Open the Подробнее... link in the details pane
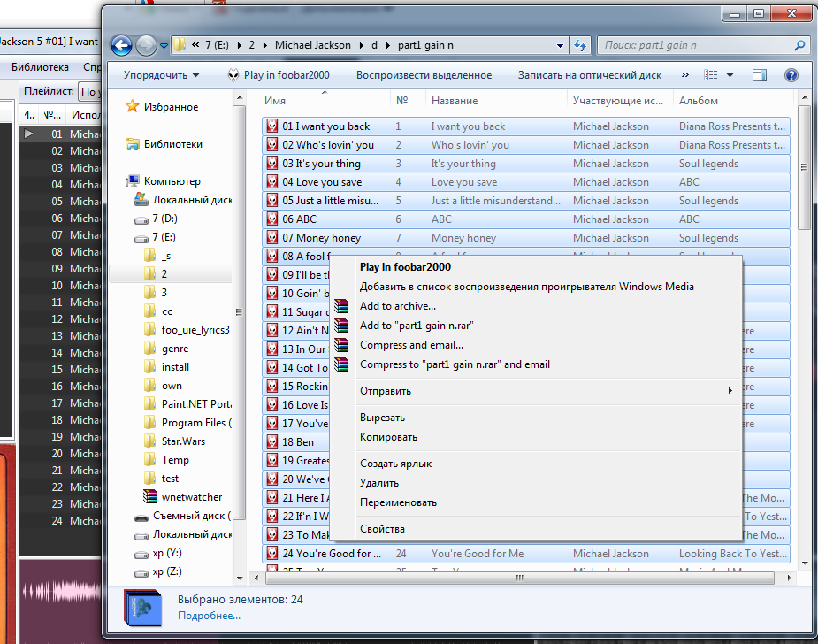Screen dimensions: 818x644 (x=209, y=616)
